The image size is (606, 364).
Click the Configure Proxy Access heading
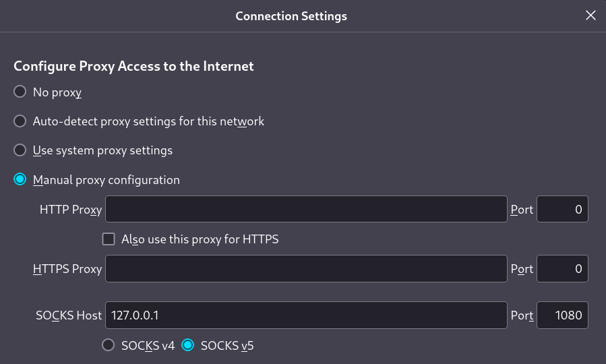pyautogui.click(x=133, y=66)
